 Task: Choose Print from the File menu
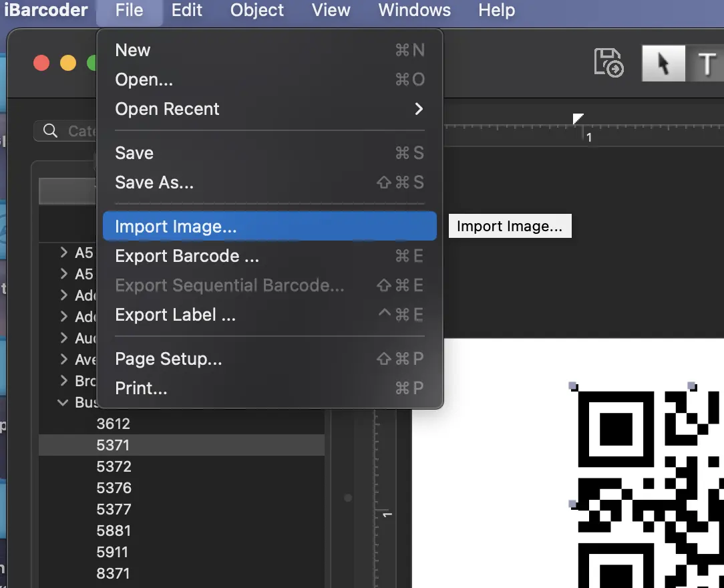(x=141, y=388)
